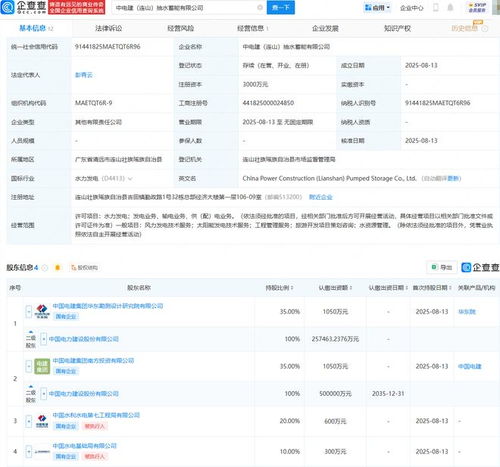Click the SVIP 会员服务 badge
500x467 pixels.
click(477, 7)
